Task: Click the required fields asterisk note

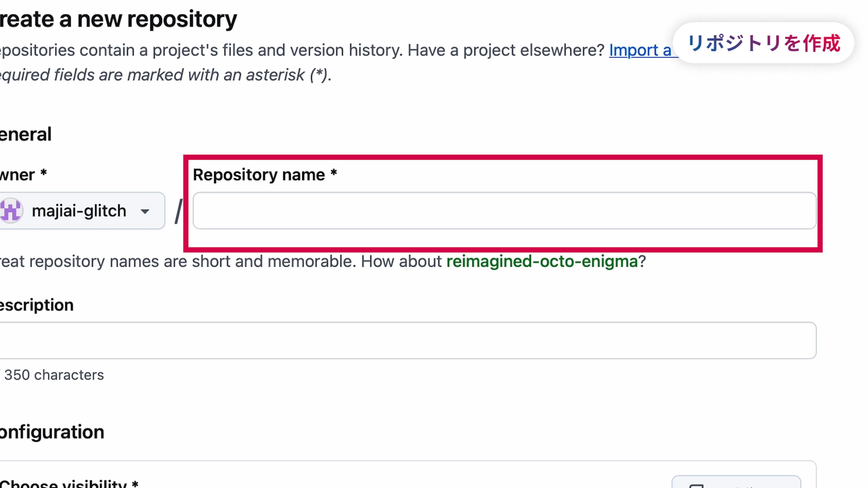Action: [165, 75]
